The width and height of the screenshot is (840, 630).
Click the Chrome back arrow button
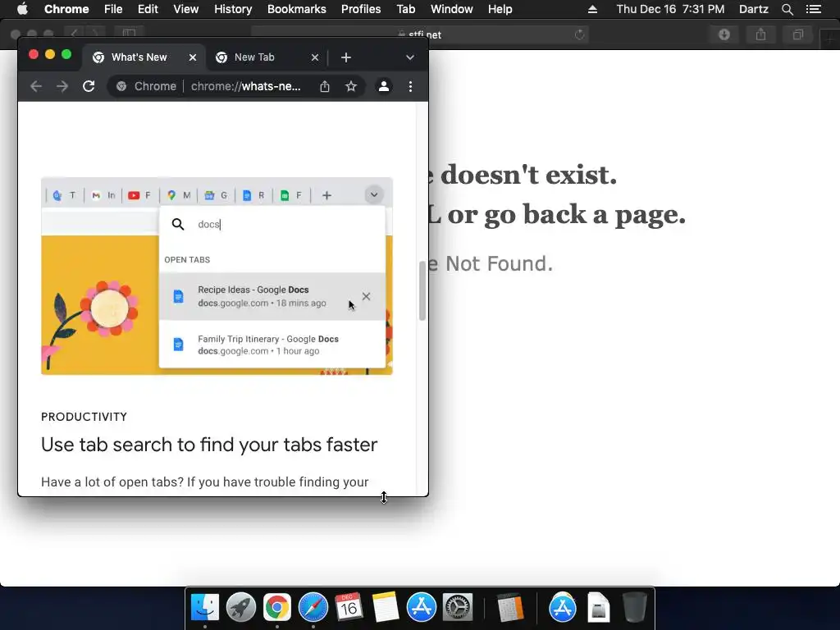tap(36, 86)
